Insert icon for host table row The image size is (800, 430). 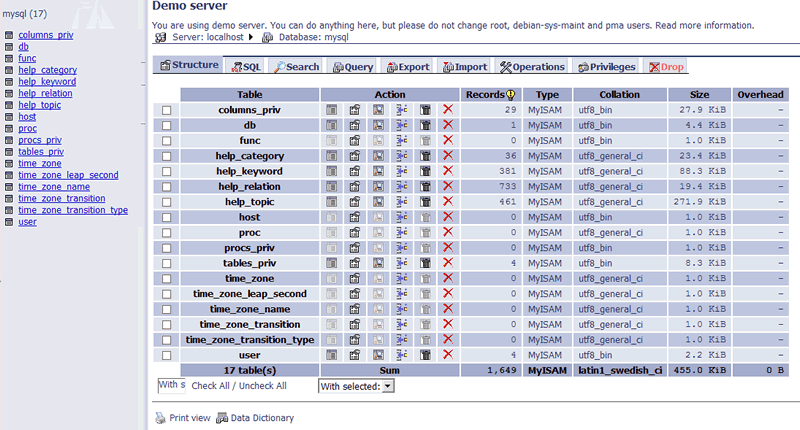click(402, 217)
